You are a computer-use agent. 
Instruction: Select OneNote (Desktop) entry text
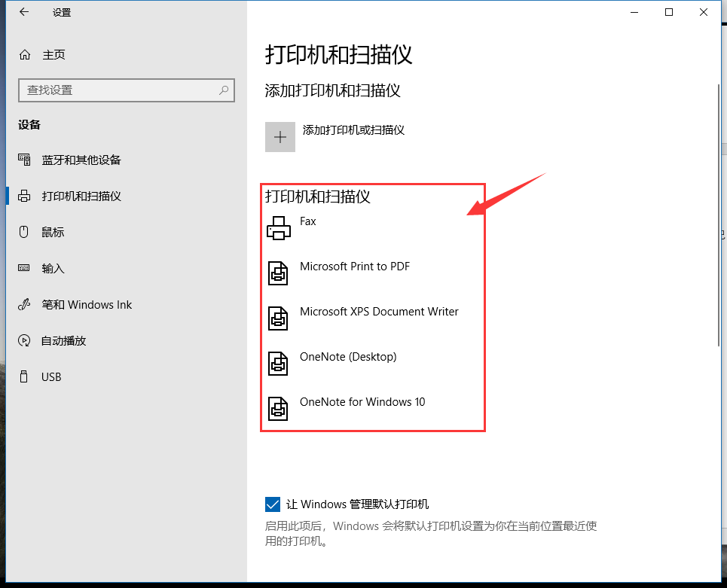point(348,357)
